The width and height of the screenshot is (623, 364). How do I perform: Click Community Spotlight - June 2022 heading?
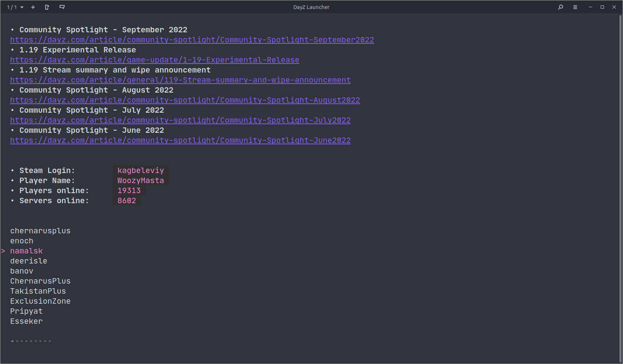coord(92,130)
